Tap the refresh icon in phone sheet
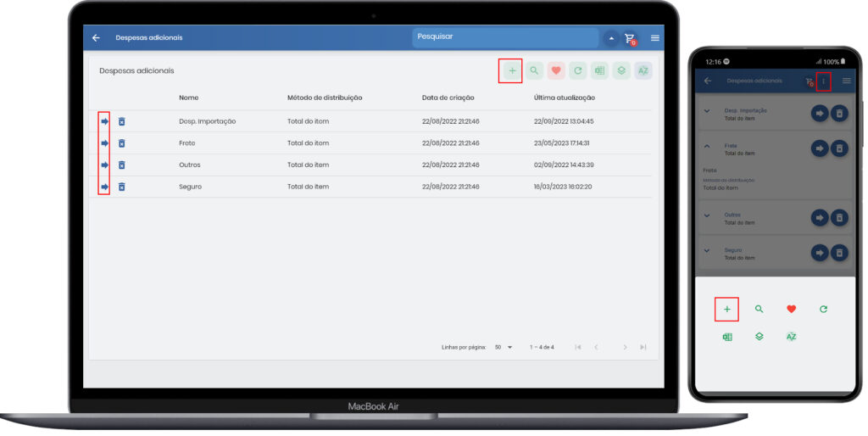The height and width of the screenshot is (436, 868). tap(824, 309)
